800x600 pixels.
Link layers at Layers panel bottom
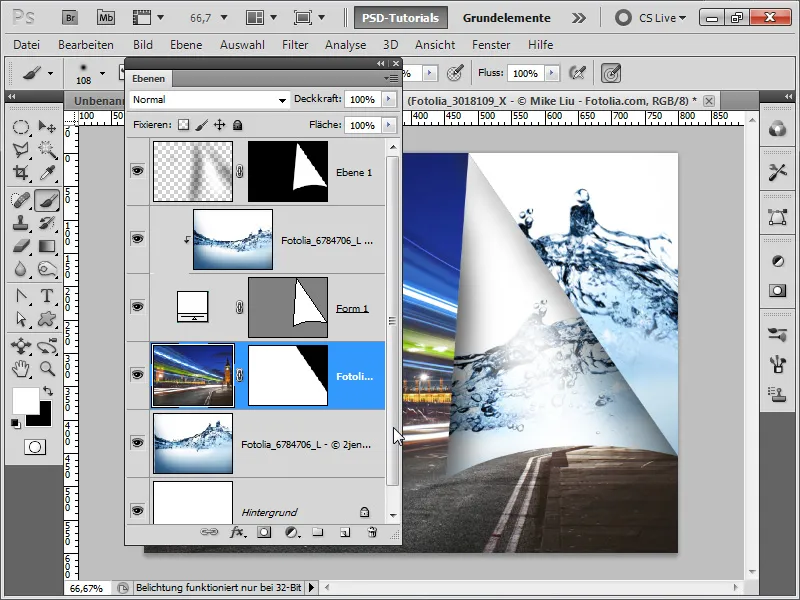pos(209,532)
